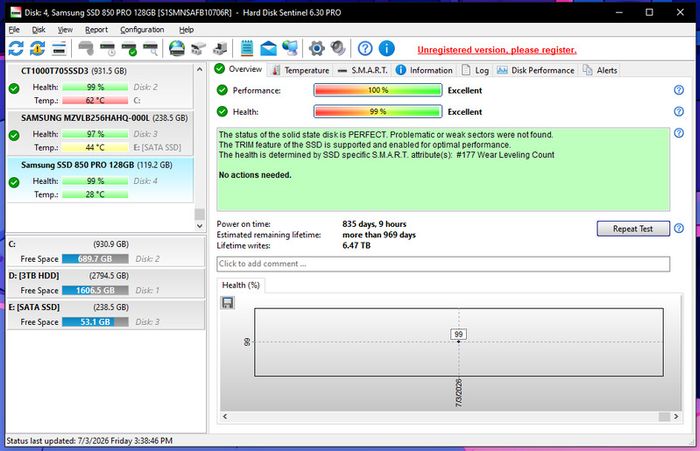Click the gray speaker sound icon

338,48
